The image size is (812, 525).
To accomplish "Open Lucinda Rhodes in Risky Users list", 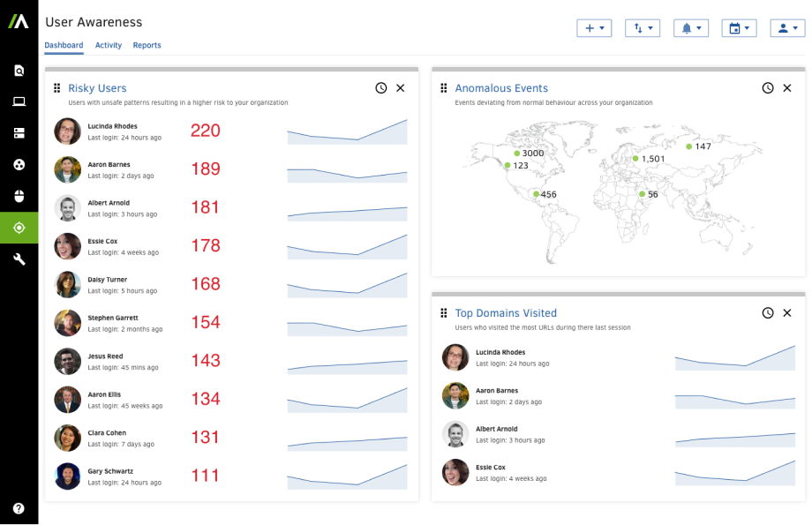I will pos(112,126).
